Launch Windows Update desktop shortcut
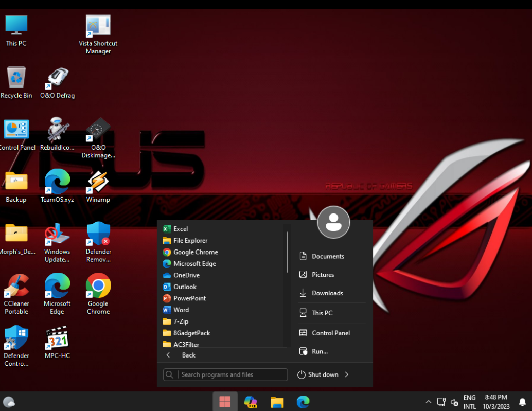The height and width of the screenshot is (411, 532). click(x=57, y=243)
